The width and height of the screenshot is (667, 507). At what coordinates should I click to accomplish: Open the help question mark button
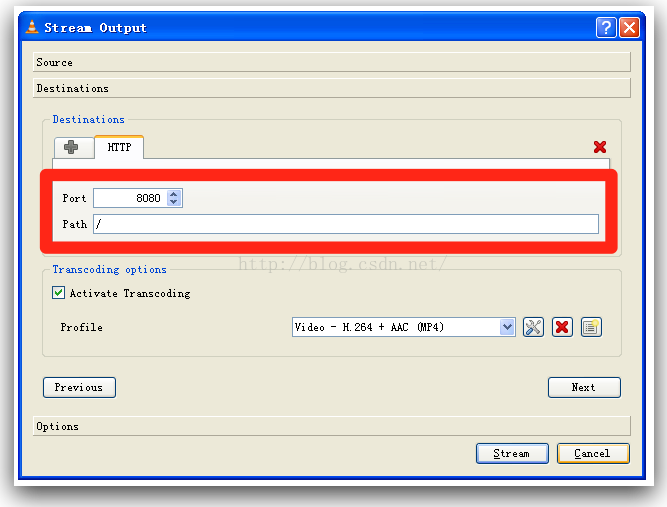coord(606,28)
